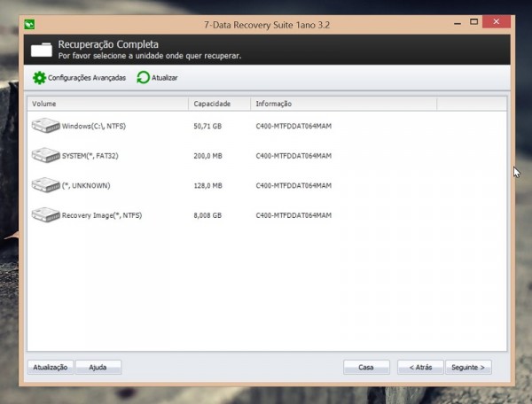Image resolution: width=532 pixels, height=404 pixels.
Task: Click the 50,71 GB capacity value
Action: [x=207, y=127]
